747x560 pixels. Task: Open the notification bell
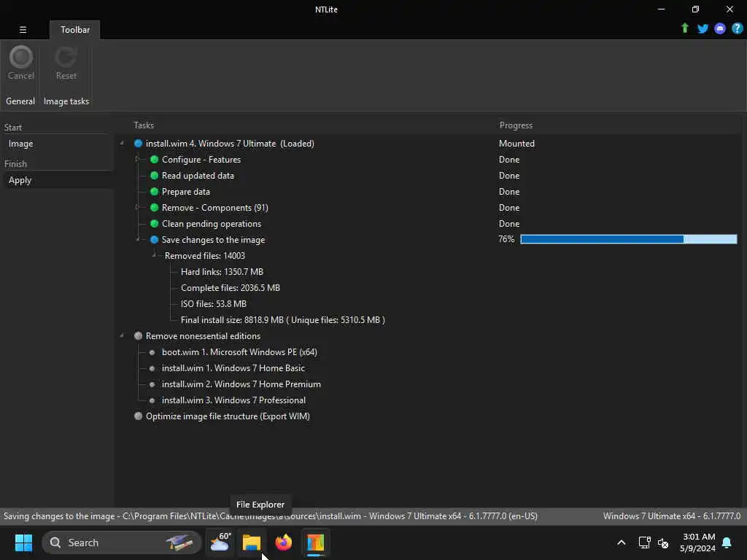pyautogui.click(x=727, y=542)
